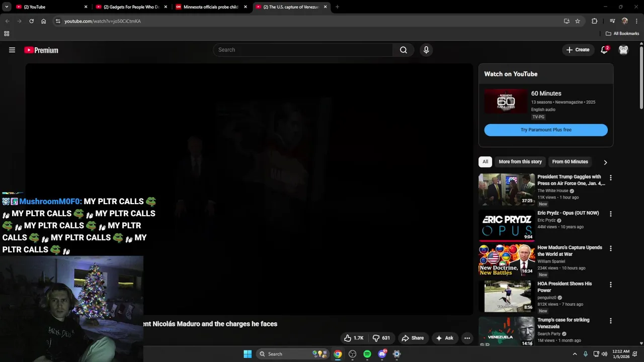
Task: Click the YouTube Premium logo
Action: [41, 50]
